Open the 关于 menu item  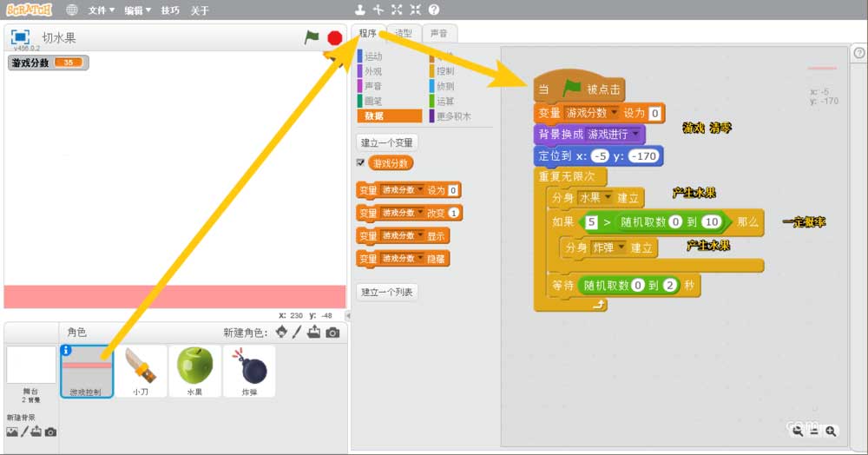coord(200,10)
